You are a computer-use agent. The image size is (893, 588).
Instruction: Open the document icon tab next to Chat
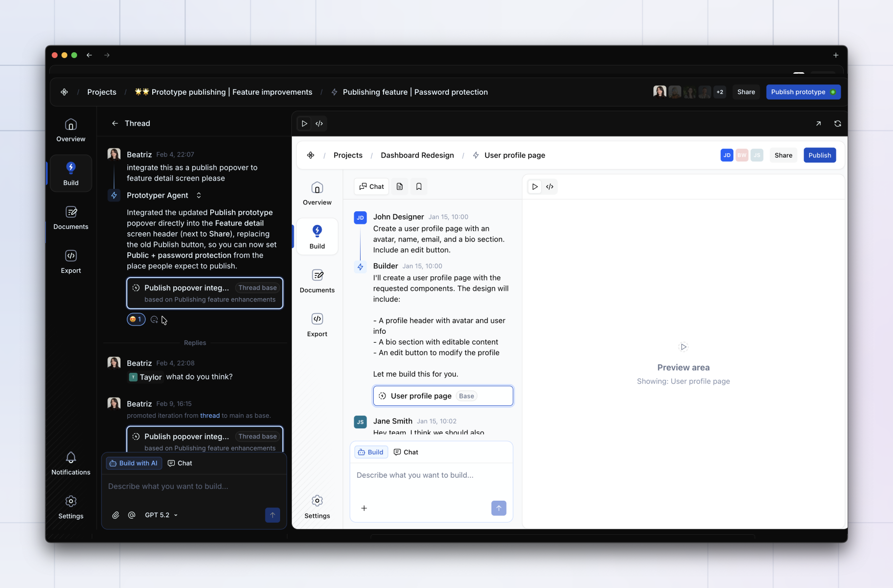pyautogui.click(x=400, y=186)
